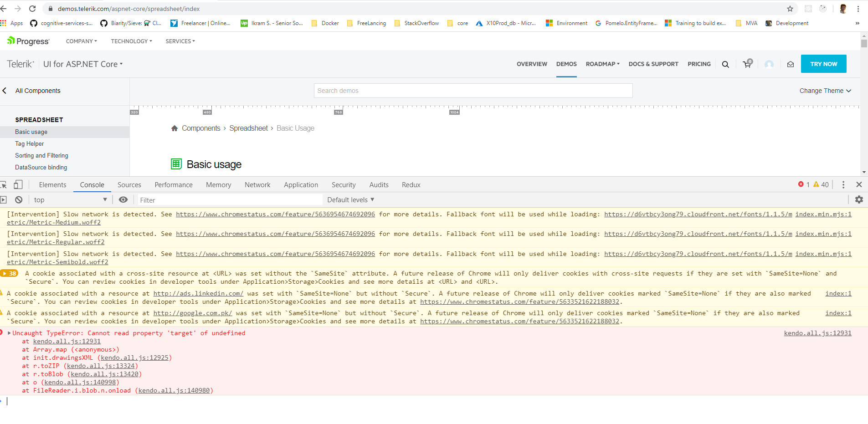Image resolution: width=868 pixels, height=424 pixels.
Task: Go forward with the browser forward arrow
Action: point(18,9)
